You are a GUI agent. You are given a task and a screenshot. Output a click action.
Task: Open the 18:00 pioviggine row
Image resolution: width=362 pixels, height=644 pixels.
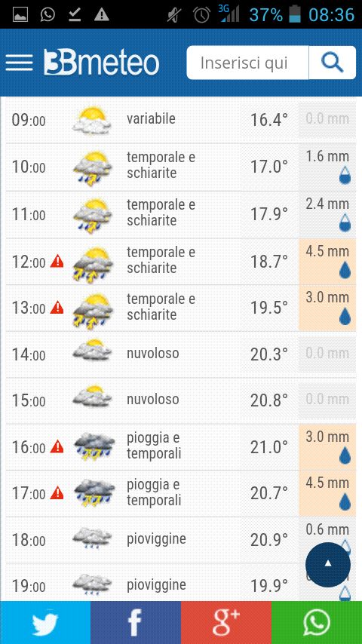pos(181,540)
